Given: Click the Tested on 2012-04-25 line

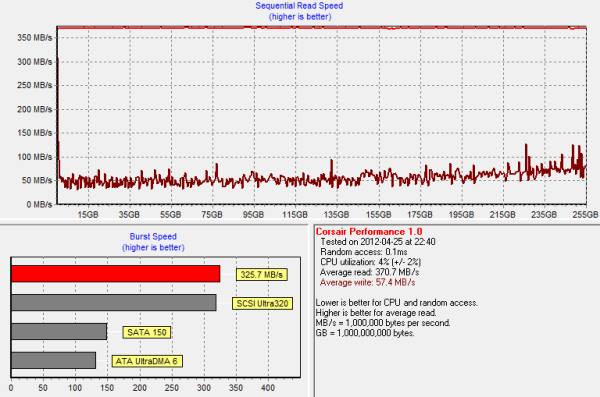Looking at the screenshot, I should coord(378,242).
